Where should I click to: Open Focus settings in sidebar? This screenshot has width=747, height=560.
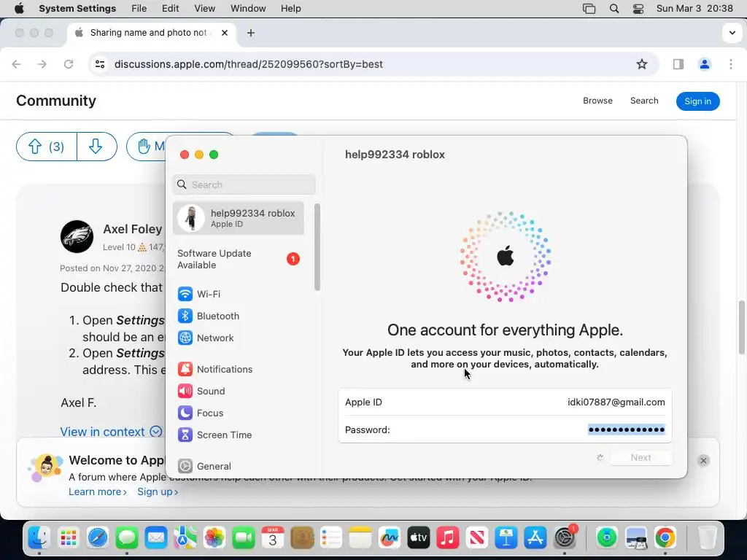[x=200, y=413]
